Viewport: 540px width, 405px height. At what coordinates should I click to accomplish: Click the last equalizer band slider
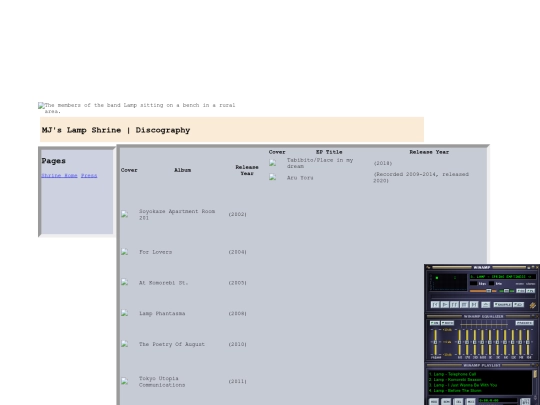(528, 342)
